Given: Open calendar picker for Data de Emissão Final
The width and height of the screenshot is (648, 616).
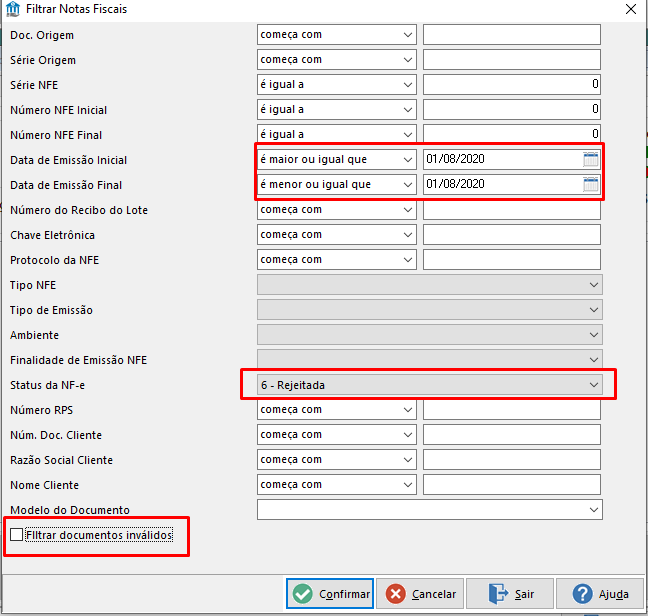Looking at the screenshot, I should (x=591, y=184).
